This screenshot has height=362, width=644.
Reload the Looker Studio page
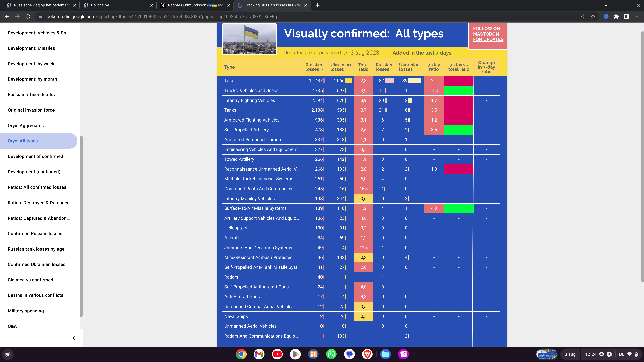[28, 16]
